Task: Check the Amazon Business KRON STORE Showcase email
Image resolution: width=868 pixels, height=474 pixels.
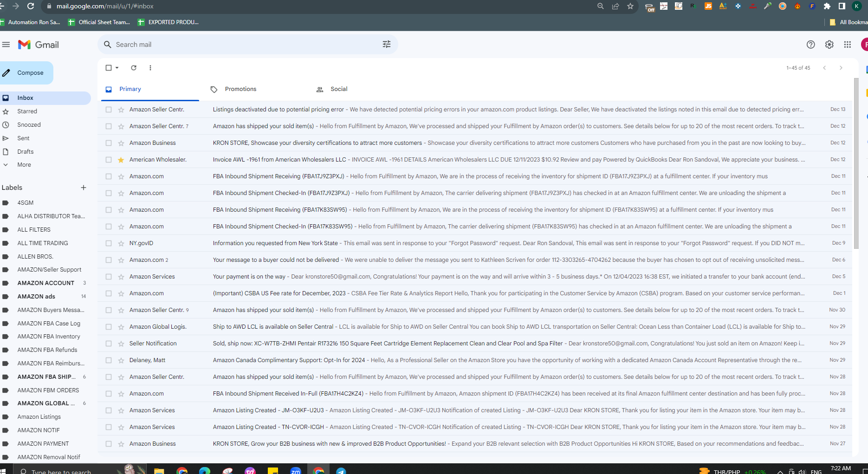Action: (108, 143)
